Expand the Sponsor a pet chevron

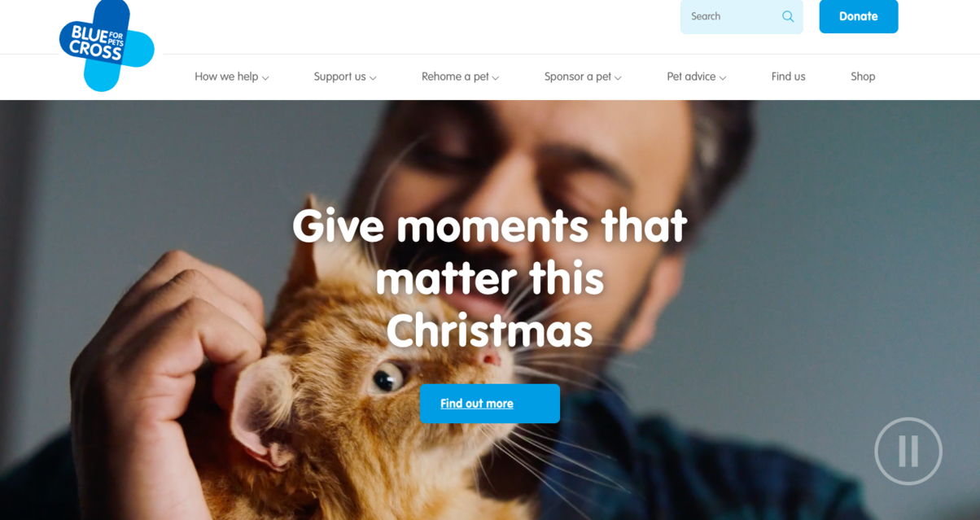click(618, 78)
